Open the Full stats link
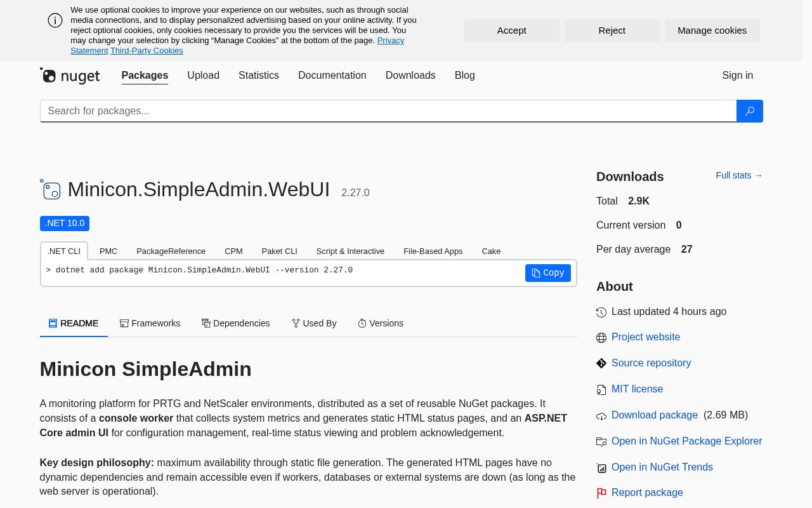Image resolution: width=812 pixels, height=508 pixels. tap(739, 175)
